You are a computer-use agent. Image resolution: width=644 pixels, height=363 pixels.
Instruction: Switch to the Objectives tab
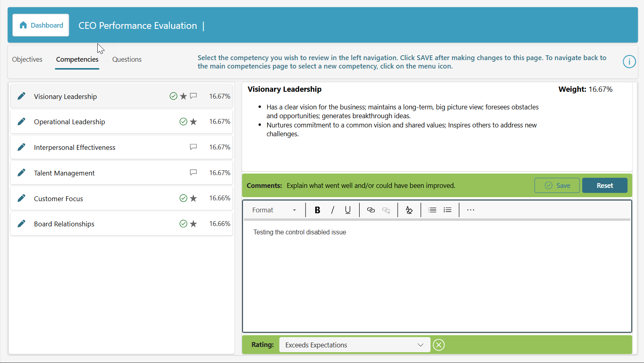(27, 59)
